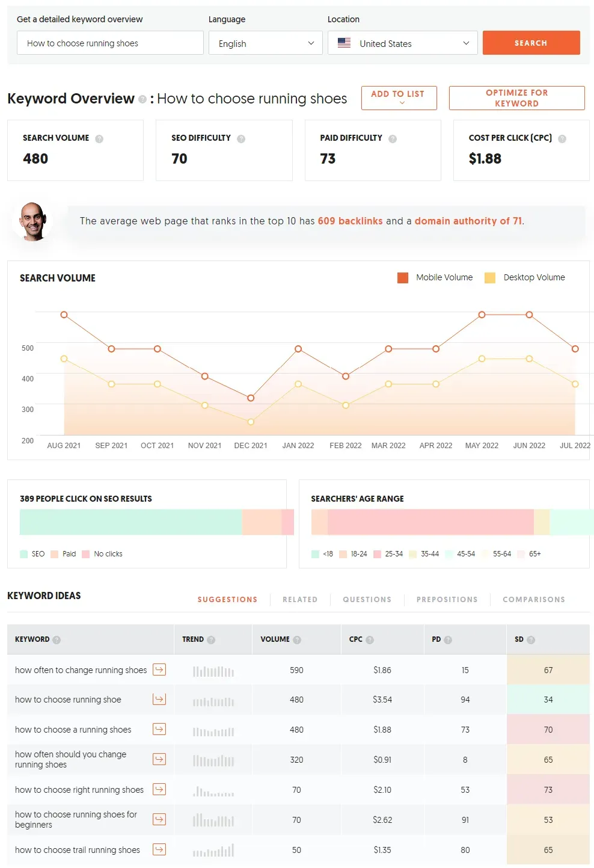Click JUL 2022 desktop volume data point
The image size is (594, 868).
[x=575, y=384]
